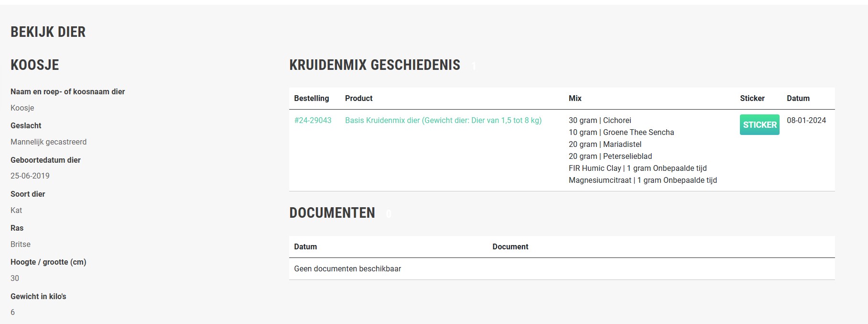
Task: Open order link #24-29043
Action: point(313,121)
